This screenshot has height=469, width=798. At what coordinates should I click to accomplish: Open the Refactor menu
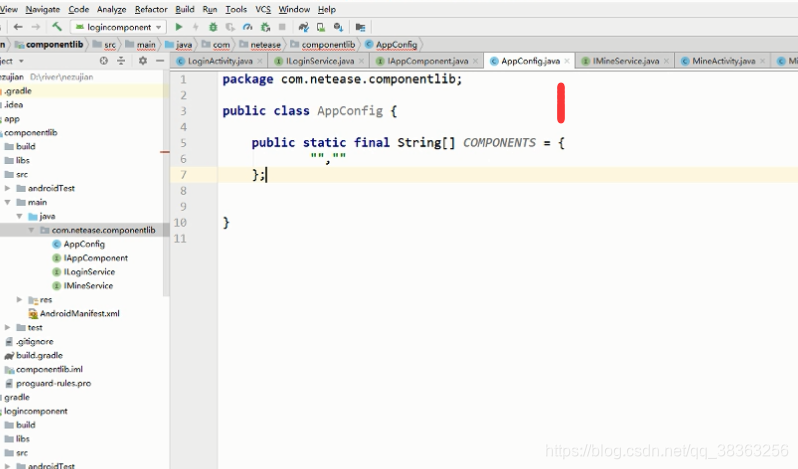point(151,9)
